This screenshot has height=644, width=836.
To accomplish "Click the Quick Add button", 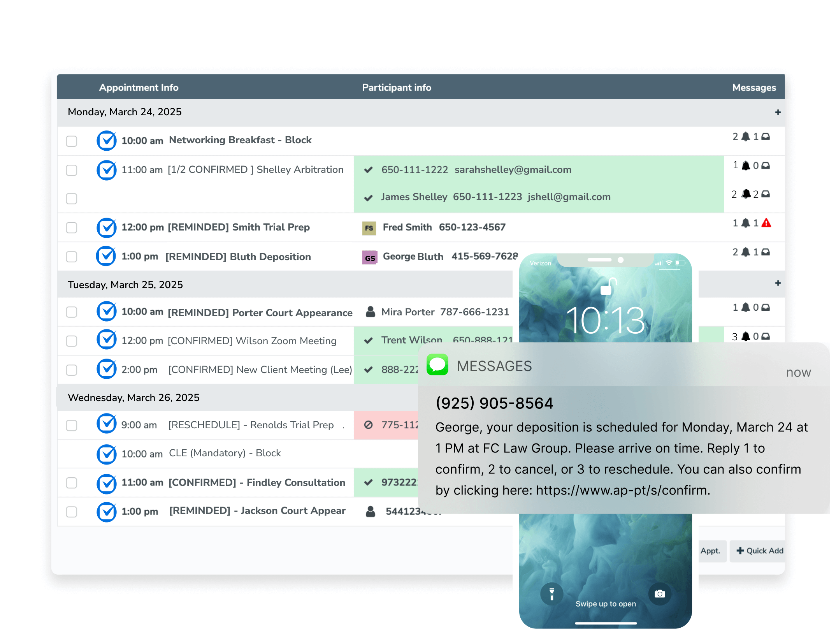I will (x=760, y=551).
